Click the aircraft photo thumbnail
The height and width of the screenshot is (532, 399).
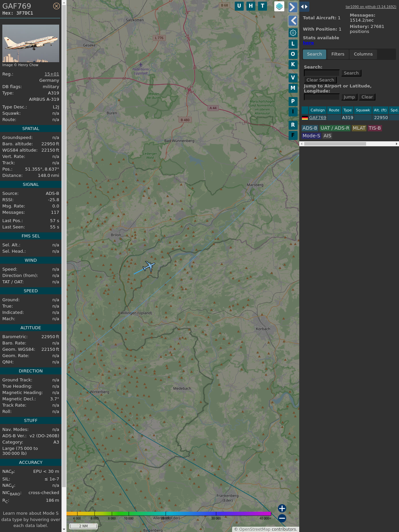(31, 43)
